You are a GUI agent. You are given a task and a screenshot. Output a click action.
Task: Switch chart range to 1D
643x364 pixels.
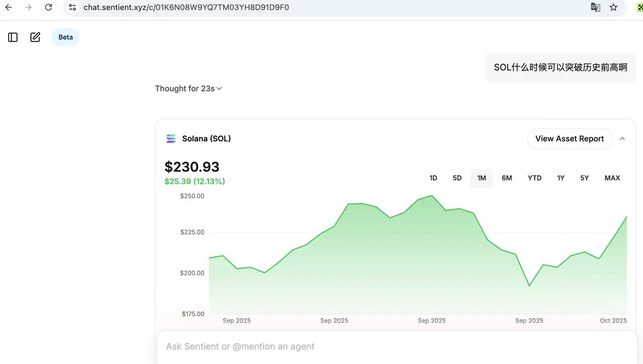click(433, 178)
